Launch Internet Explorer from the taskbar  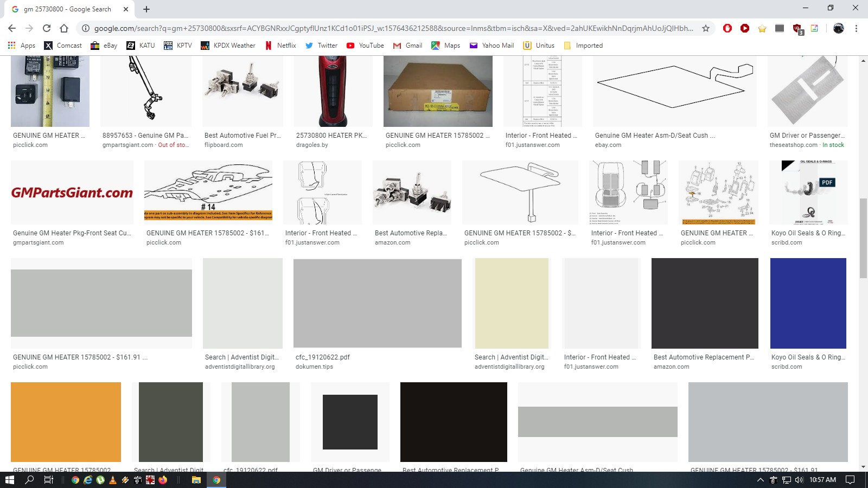pyautogui.click(x=88, y=480)
